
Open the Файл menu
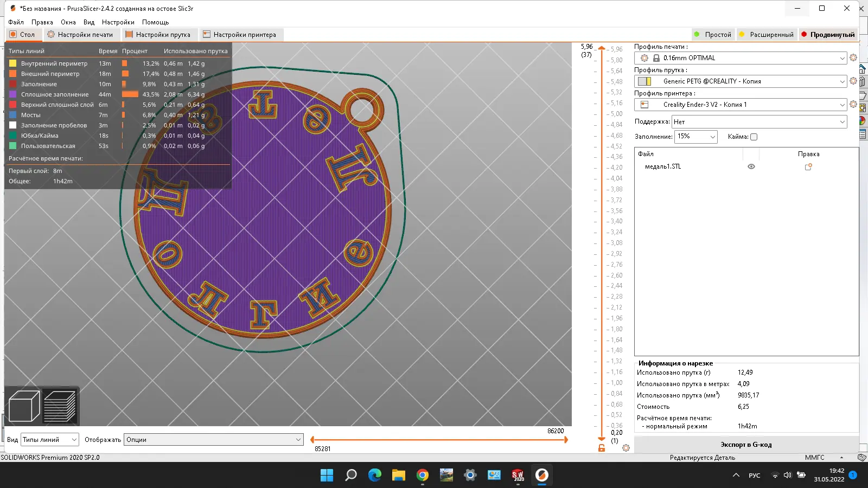coord(16,22)
